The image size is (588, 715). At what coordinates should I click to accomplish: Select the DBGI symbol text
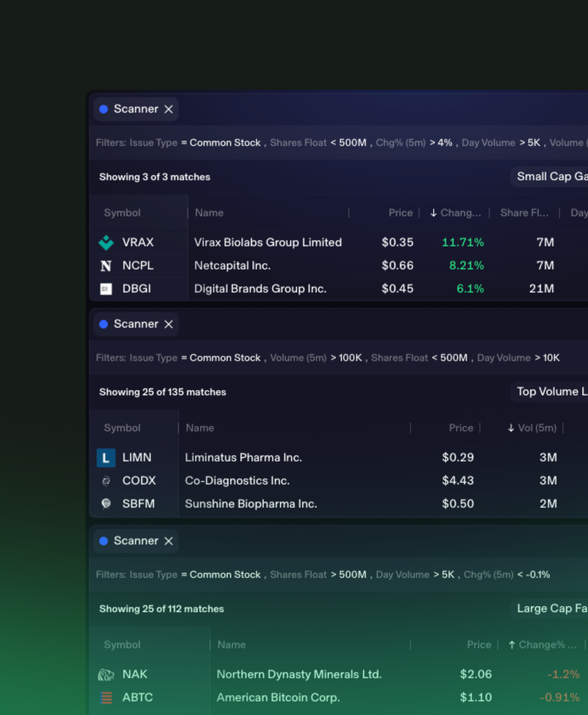tap(137, 289)
